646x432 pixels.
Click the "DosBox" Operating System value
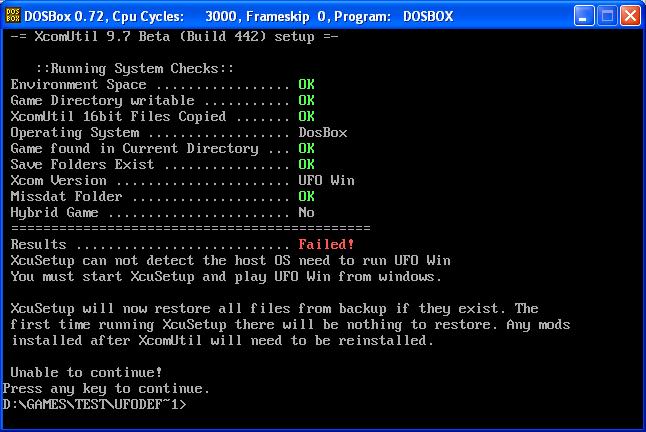pyautogui.click(x=323, y=133)
